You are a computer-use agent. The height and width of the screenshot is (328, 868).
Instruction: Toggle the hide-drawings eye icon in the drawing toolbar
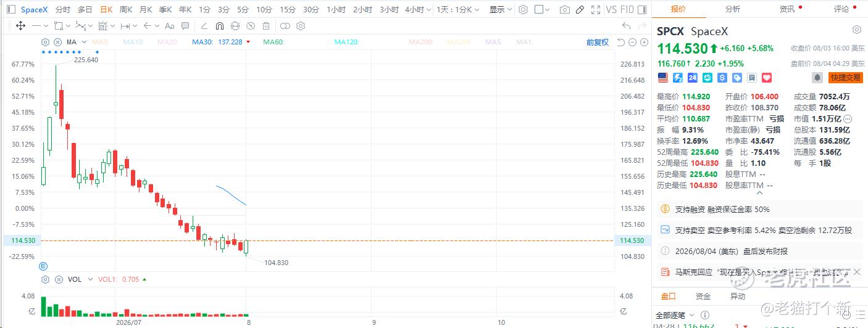(251, 26)
